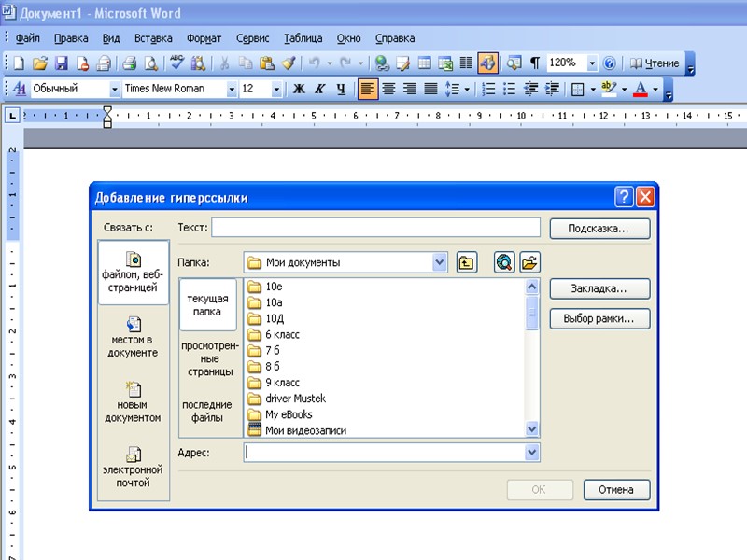Open the Times New Roman font dropdown
The height and width of the screenshot is (560, 747).
click(x=232, y=89)
